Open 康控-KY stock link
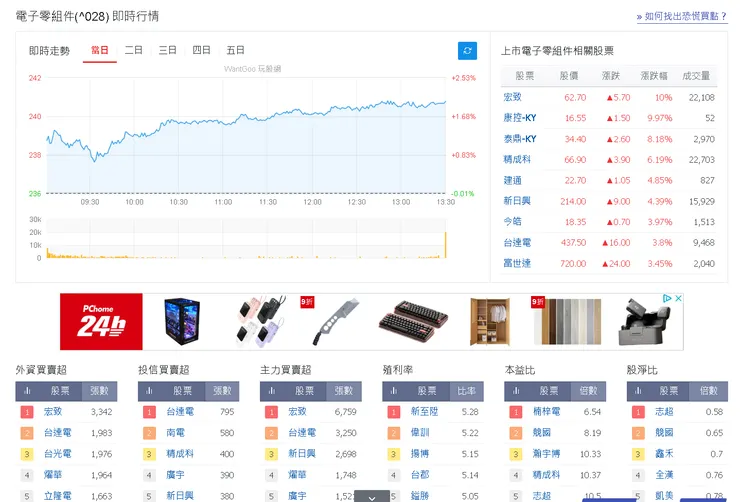 (520, 118)
